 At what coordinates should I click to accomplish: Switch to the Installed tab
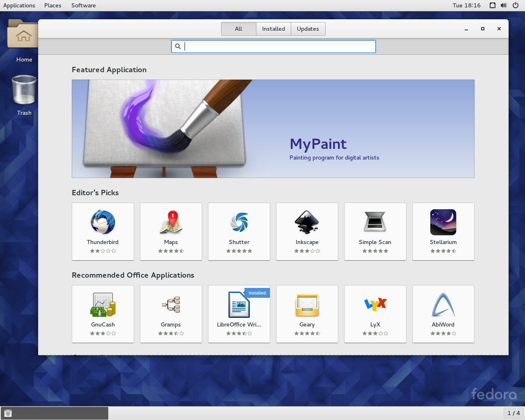[x=274, y=29]
